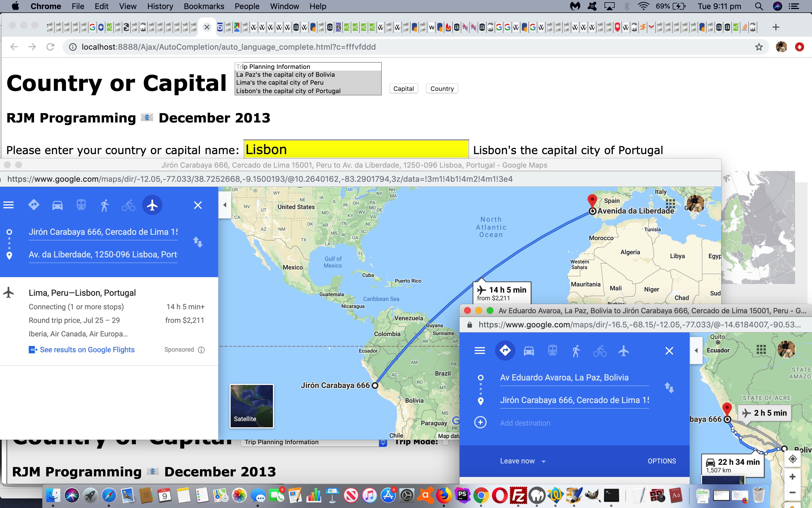Open Chrome File menu
Image resolution: width=812 pixels, height=508 pixels.
[78, 6]
